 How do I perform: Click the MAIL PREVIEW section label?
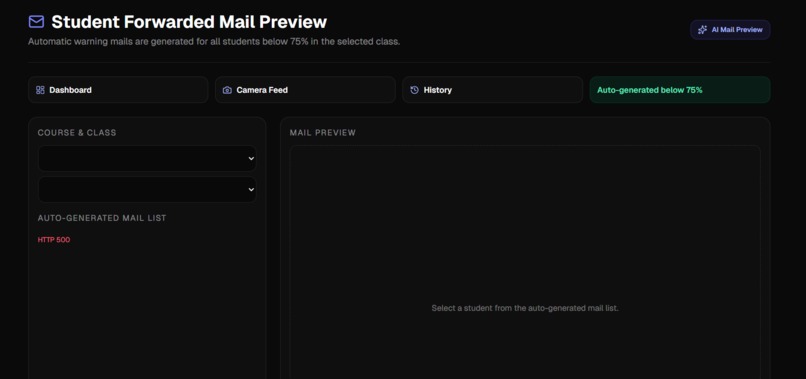(323, 133)
